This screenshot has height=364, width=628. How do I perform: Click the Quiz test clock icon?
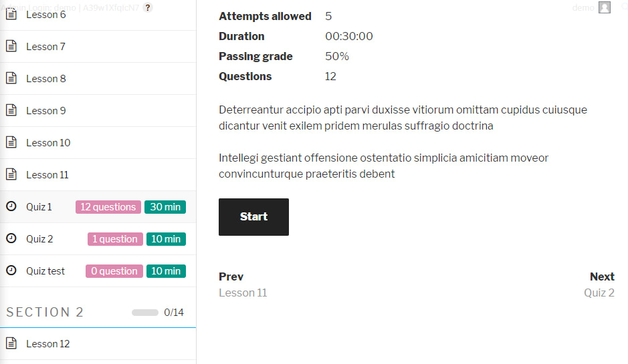pyautogui.click(x=11, y=270)
